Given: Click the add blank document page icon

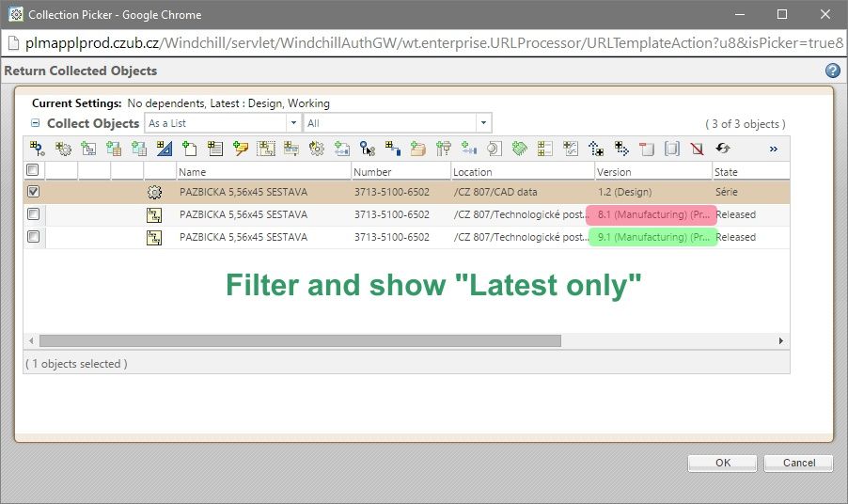Looking at the screenshot, I should pyautogui.click(x=189, y=149).
